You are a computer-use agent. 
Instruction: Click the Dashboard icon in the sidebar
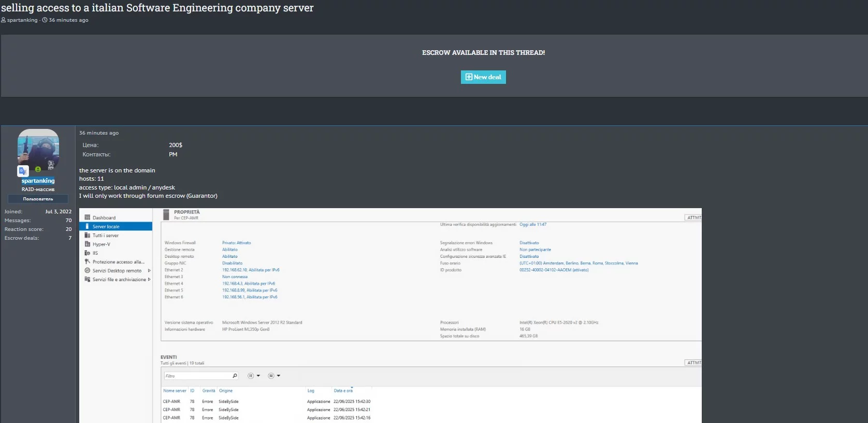88,217
